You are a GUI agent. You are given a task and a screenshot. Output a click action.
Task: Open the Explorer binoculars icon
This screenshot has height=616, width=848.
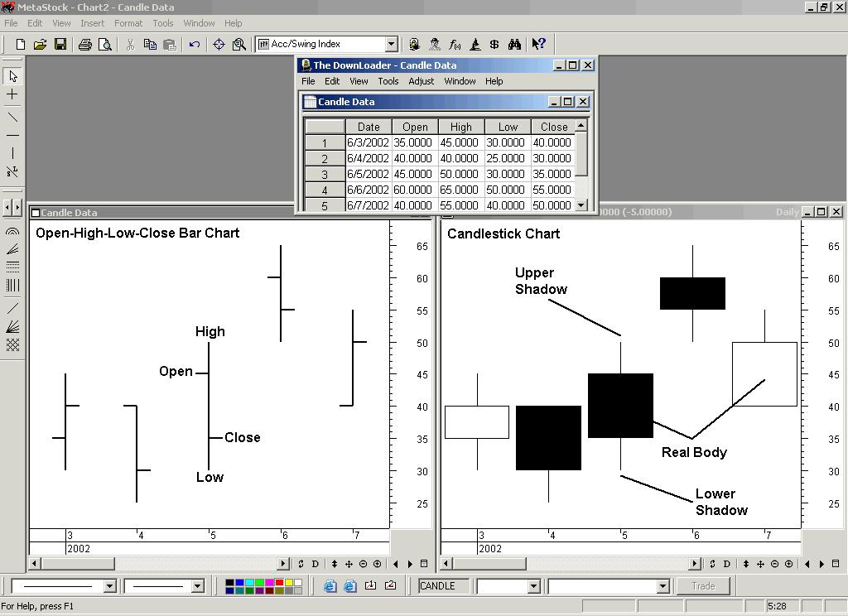tap(515, 44)
